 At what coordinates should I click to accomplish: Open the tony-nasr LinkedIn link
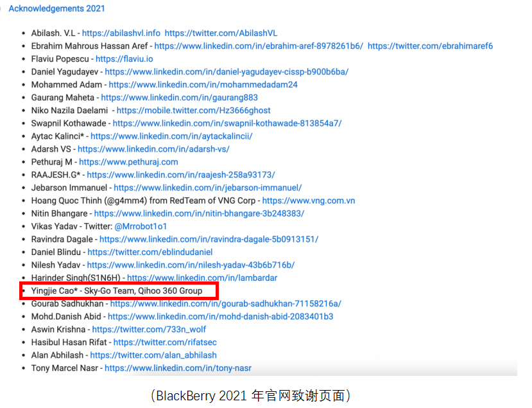[178, 368]
